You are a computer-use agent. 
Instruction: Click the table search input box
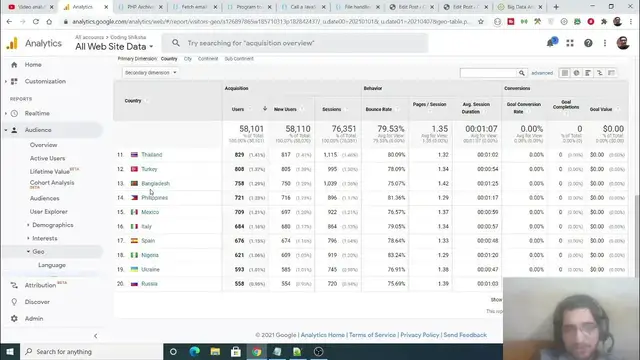tap(488, 73)
